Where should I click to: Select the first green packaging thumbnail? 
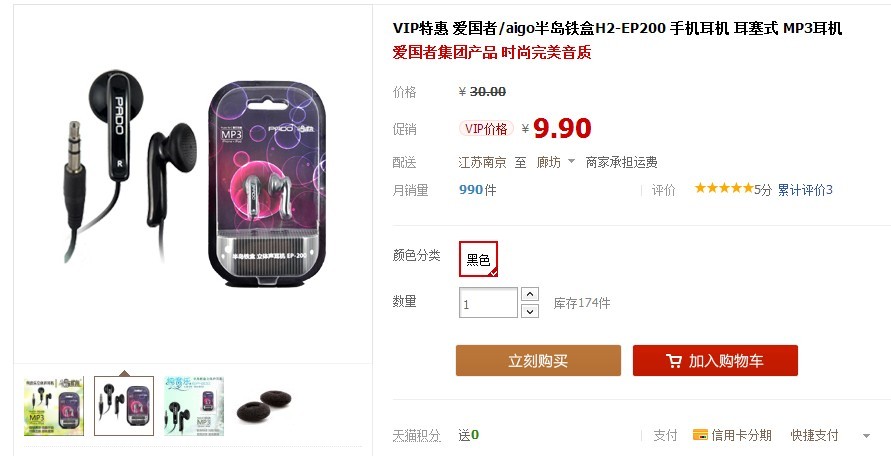coord(54,406)
